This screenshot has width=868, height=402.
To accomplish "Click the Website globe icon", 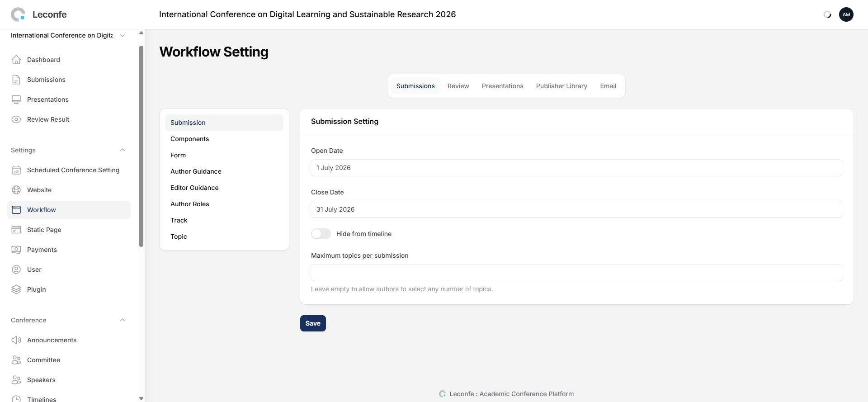I will point(16,190).
